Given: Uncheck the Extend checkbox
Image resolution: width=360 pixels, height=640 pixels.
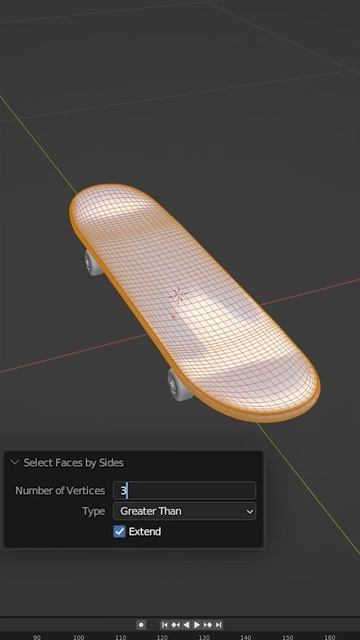Looking at the screenshot, I should [119, 531].
